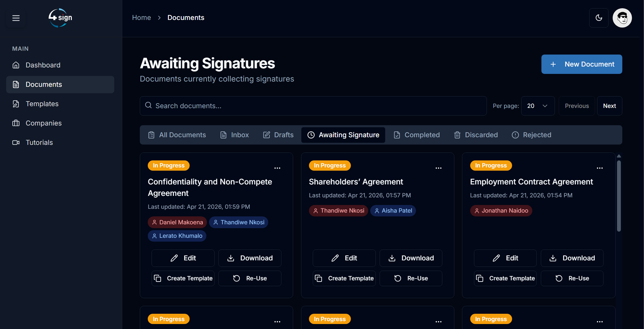
Task: Create Template from Shareholders' Agreement
Action: pyautogui.click(x=344, y=278)
